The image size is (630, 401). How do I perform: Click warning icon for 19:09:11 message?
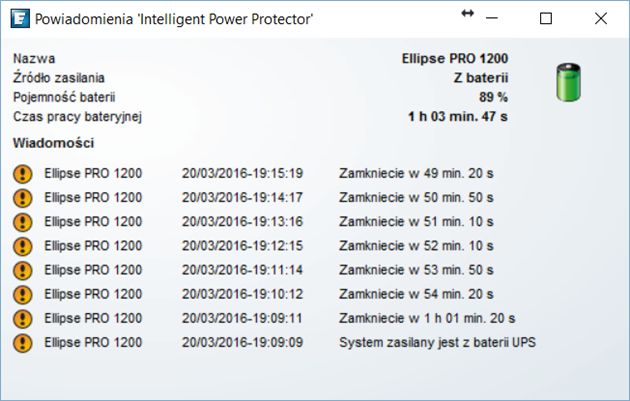coord(22,319)
